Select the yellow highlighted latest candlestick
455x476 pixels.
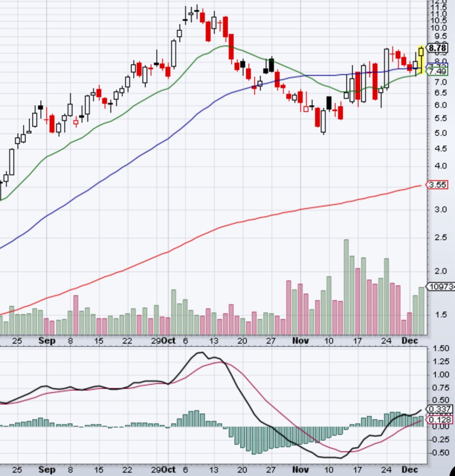(421, 59)
